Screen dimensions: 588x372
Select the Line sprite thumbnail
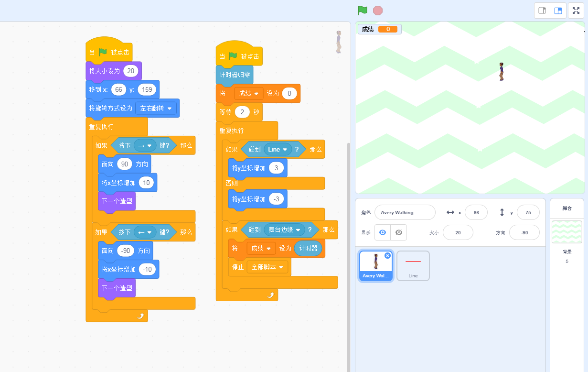click(413, 266)
